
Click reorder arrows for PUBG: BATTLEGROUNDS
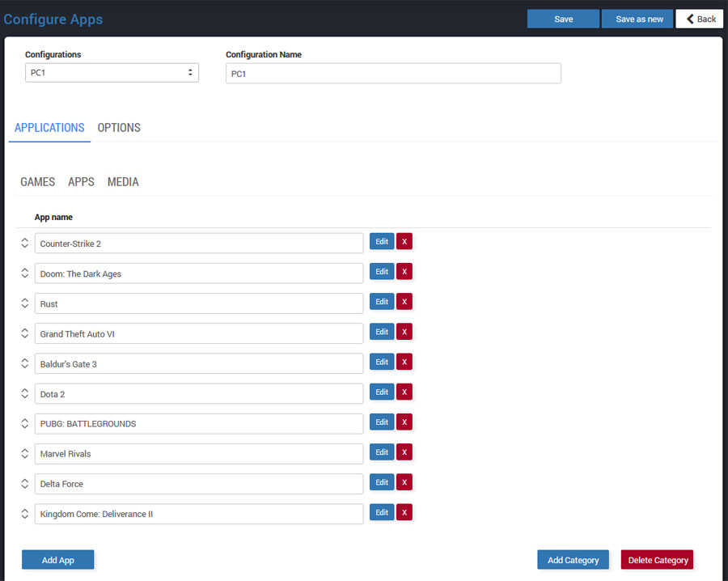pos(24,423)
